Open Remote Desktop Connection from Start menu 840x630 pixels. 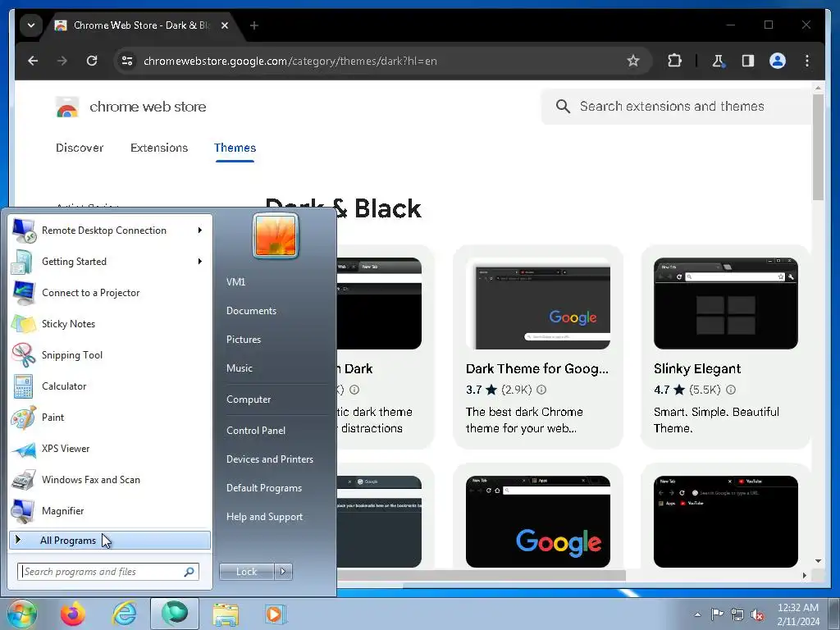coord(104,231)
